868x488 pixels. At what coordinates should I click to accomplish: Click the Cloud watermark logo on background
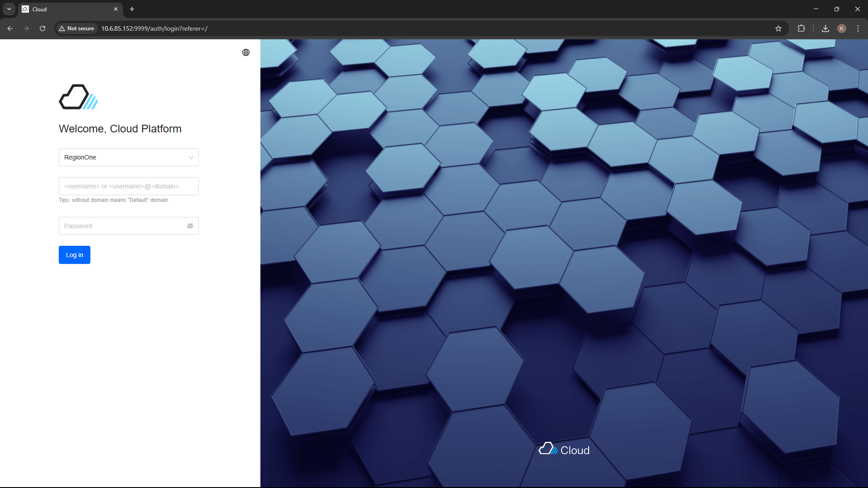(563, 448)
